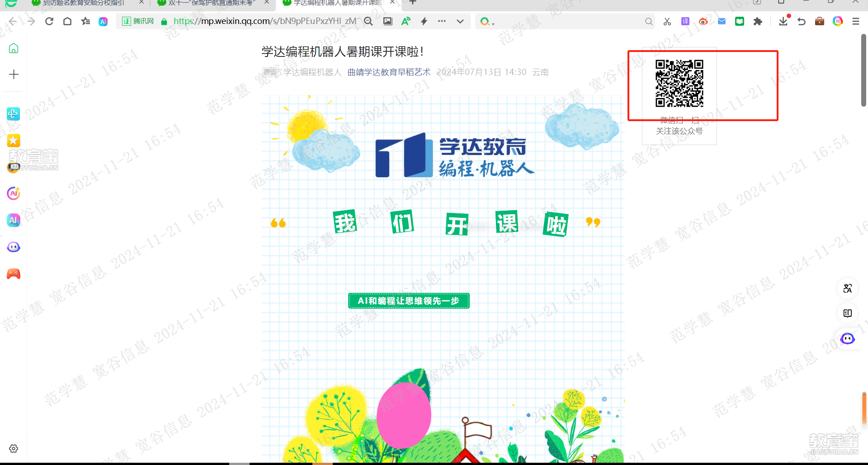
Task: Toggle the lightning speed mode icon
Action: tap(424, 21)
